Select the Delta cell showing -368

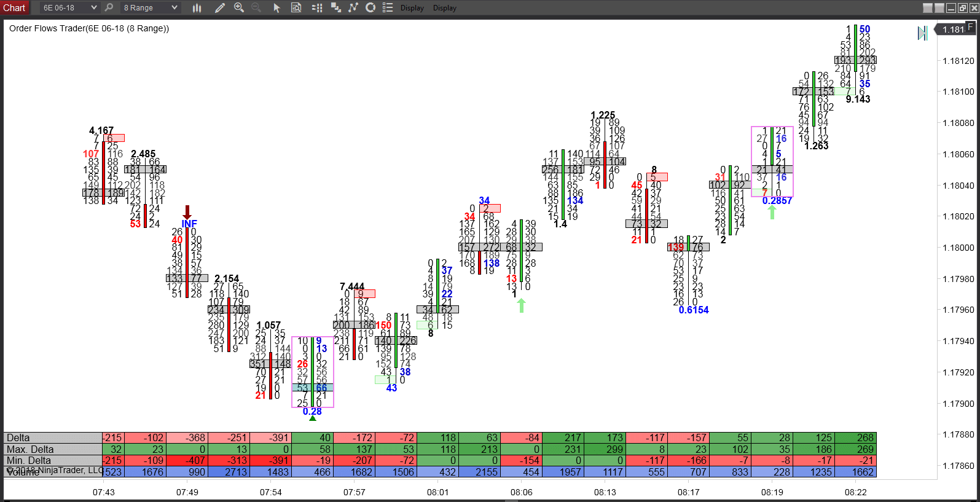(187, 437)
